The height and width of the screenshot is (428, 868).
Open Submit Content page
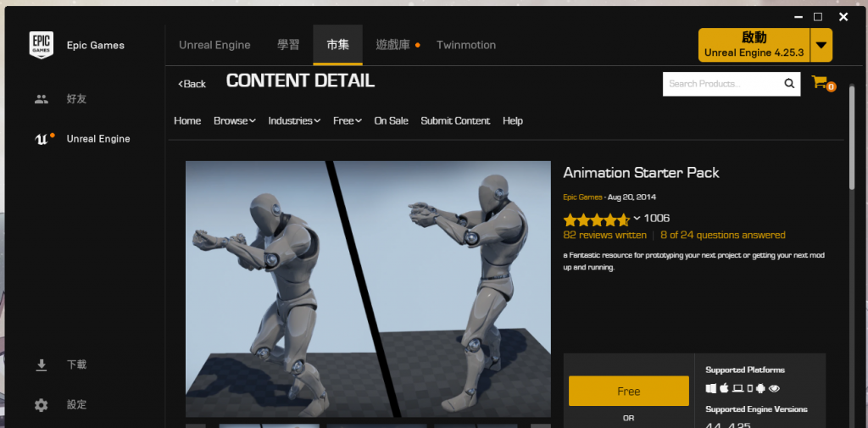[x=455, y=120]
